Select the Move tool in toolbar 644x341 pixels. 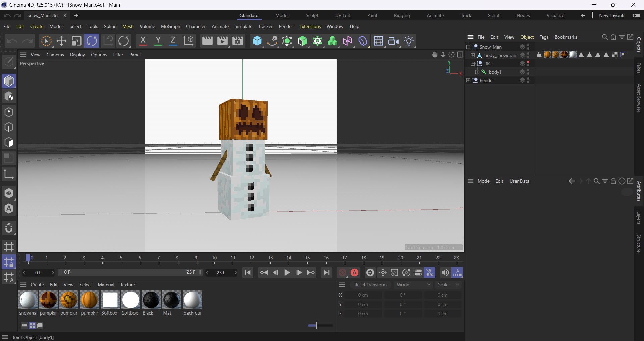(61, 41)
